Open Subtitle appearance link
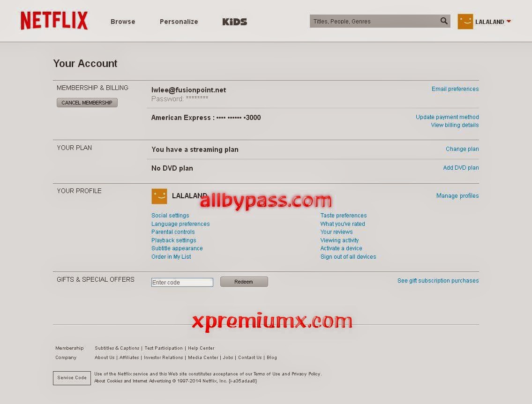The image size is (532, 404). (x=177, y=248)
